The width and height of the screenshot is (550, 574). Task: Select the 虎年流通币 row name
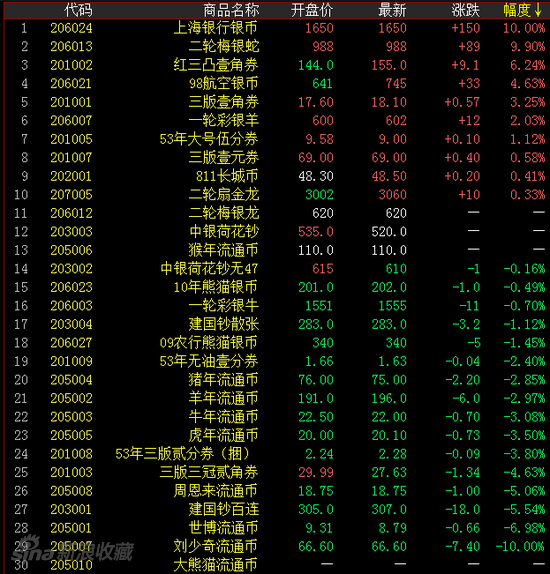pyautogui.click(x=223, y=435)
